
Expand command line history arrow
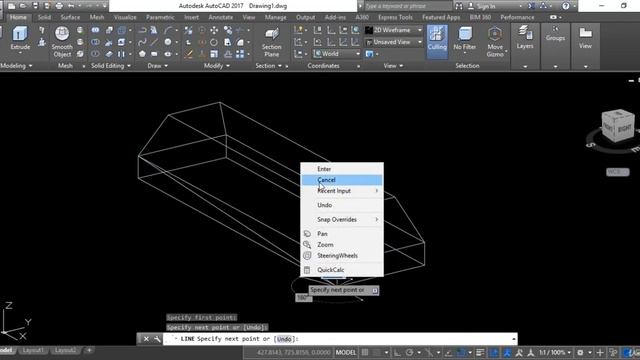(513, 339)
